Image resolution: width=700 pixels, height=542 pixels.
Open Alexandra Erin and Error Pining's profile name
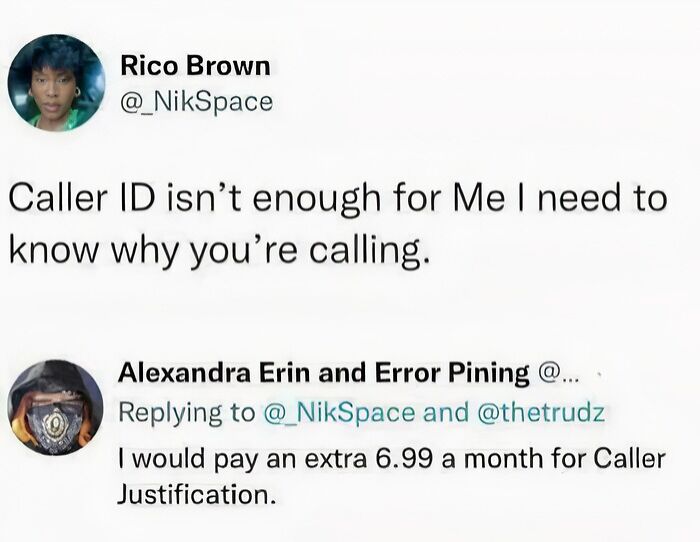pos(324,374)
